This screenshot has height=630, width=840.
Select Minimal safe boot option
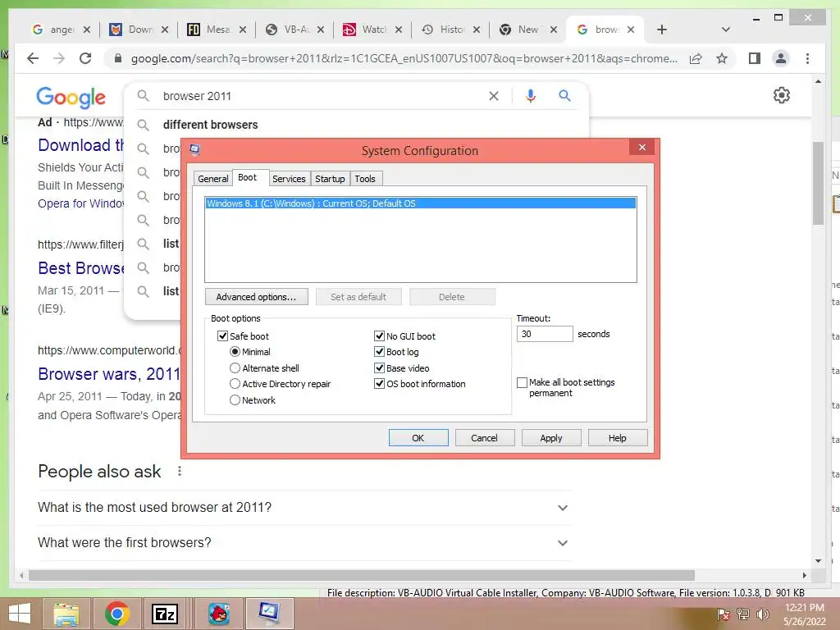tap(235, 352)
